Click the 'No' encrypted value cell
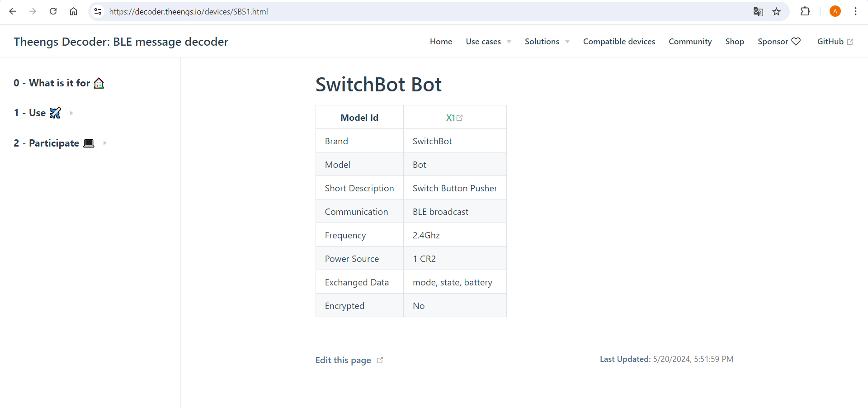868x408 pixels. click(x=455, y=305)
